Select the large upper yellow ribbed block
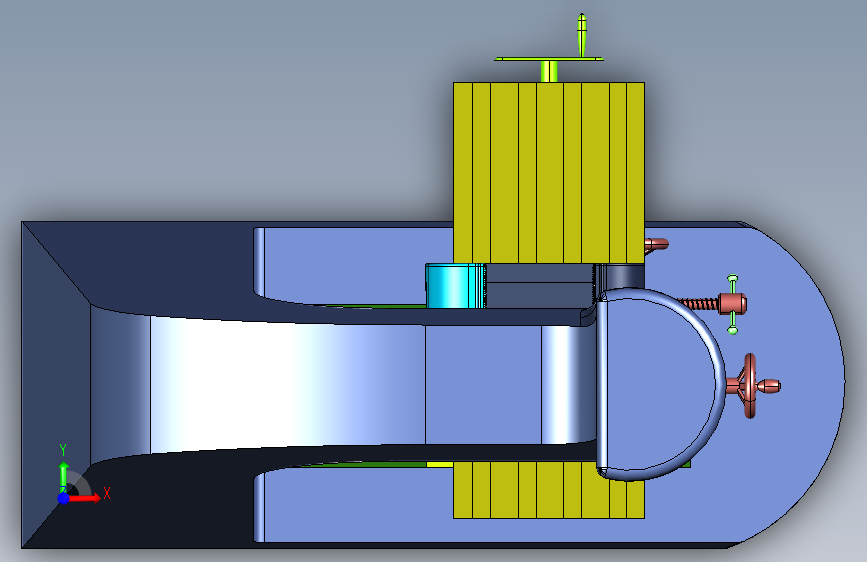 tap(549, 173)
